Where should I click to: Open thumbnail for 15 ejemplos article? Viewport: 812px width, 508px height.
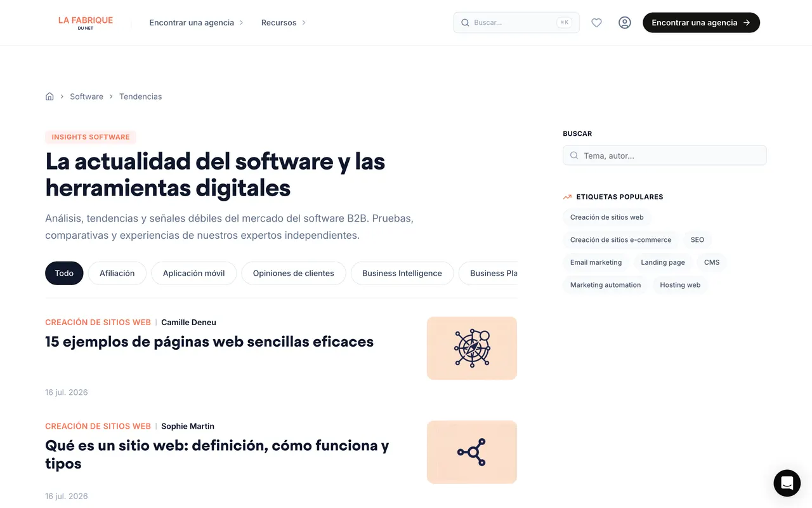pos(472,348)
